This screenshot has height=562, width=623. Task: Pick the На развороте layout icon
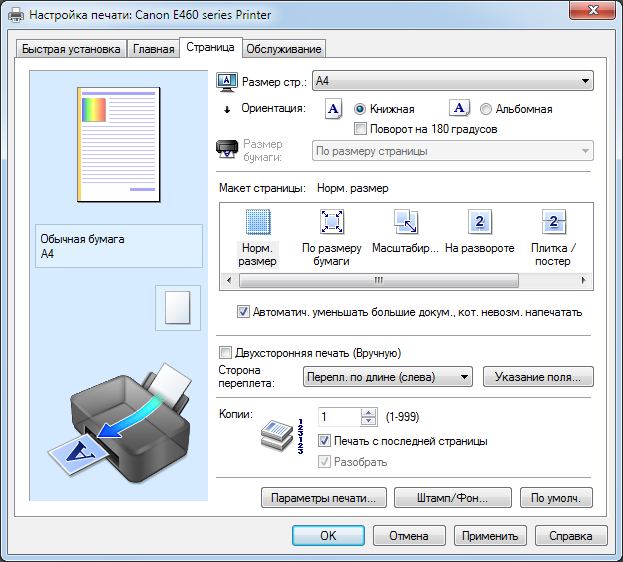pyautogui.click(x=480, y=222)
